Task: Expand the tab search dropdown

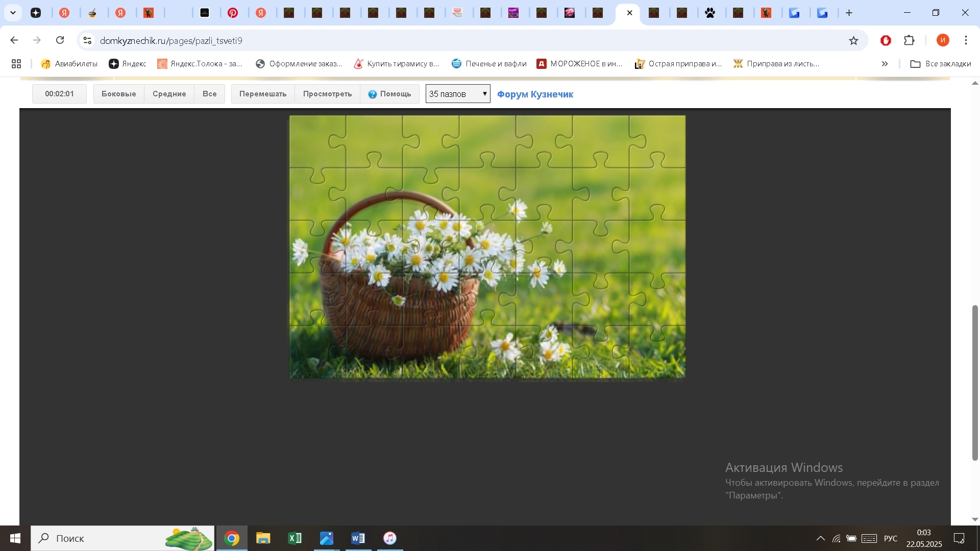Action: [x=13, y=13]
